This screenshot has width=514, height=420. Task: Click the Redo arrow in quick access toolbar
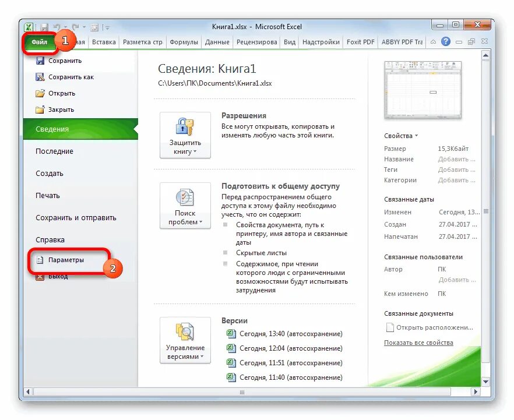click(x=75, y=27)
